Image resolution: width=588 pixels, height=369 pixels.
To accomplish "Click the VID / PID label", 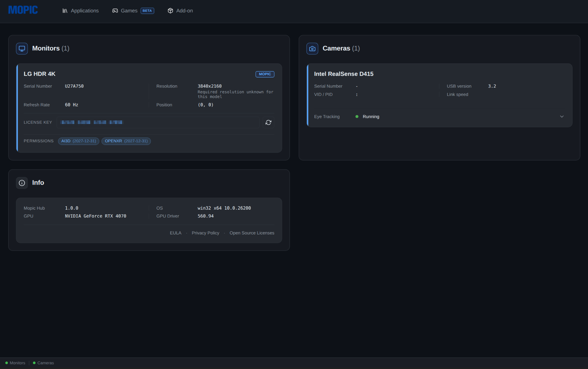I will tap(323, 94).
